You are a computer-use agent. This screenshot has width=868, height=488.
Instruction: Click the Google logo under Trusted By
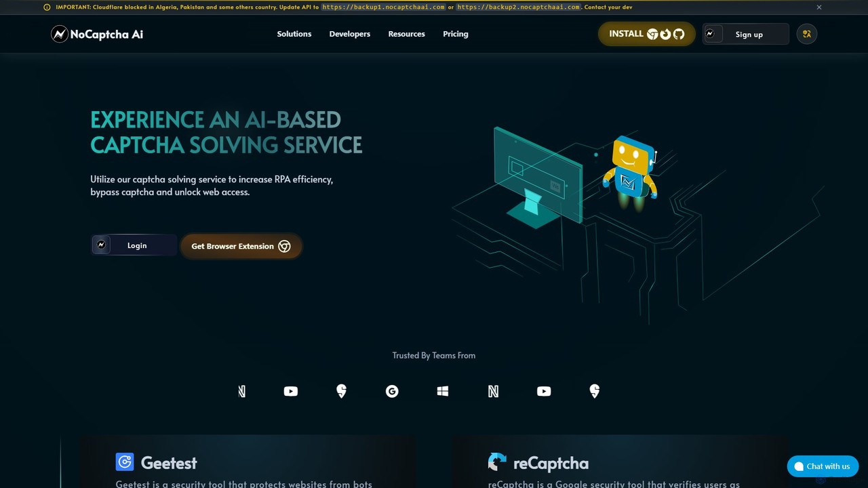pyautogui.click(x=392, y=391)
